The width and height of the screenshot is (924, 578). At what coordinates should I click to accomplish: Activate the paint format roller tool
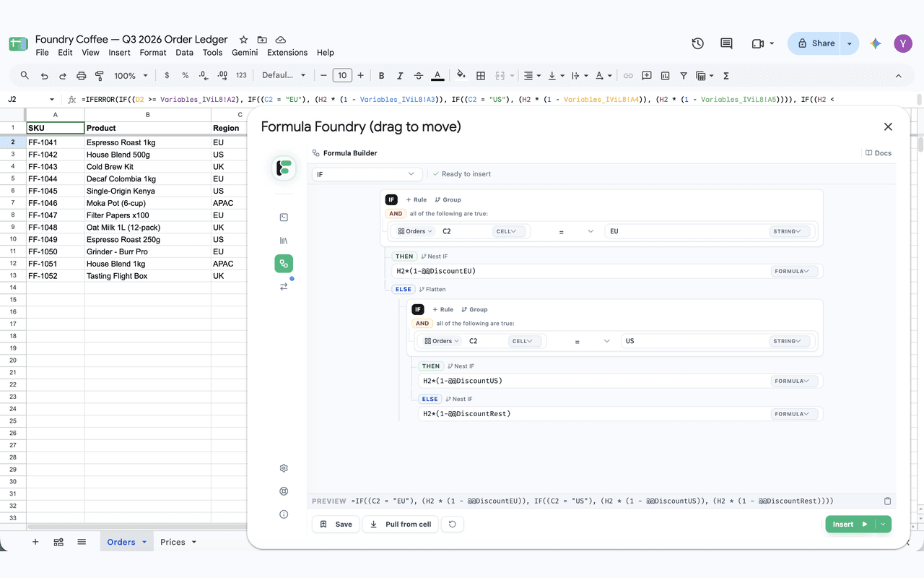[100, 75]
